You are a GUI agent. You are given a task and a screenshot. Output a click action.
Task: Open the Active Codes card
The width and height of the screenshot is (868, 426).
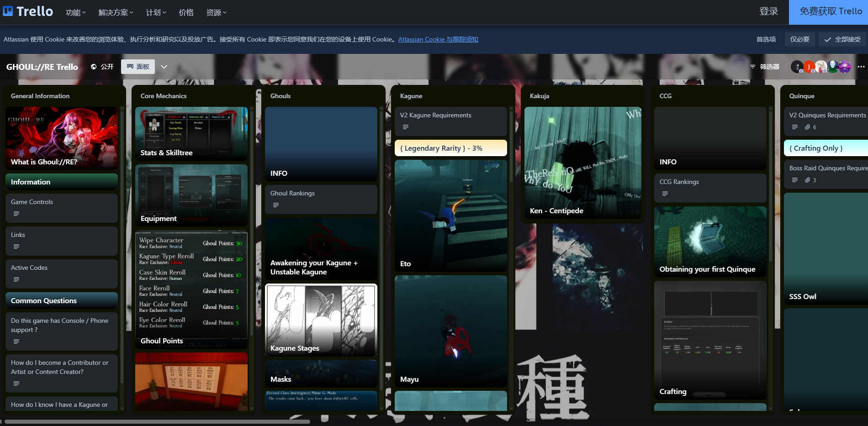pyautogui.click(x=62, y=274)
